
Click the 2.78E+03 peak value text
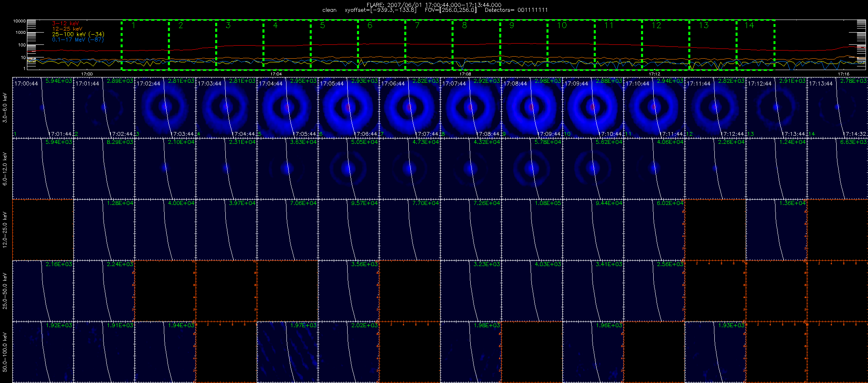pyautogui.click(x=853, y=81)
